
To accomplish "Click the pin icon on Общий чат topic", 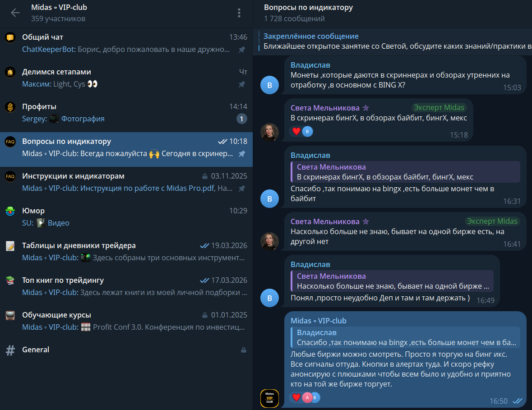I will pos(241,50).
